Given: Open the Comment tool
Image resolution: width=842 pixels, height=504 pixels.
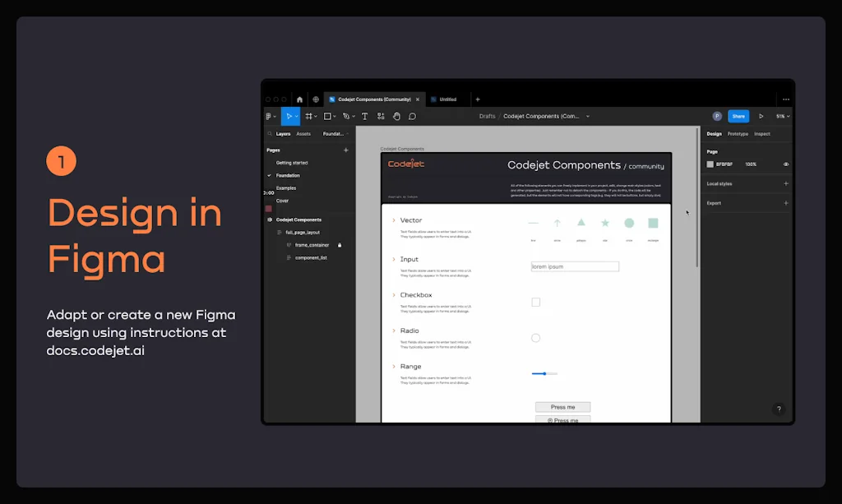Looking at the screenshot, I should pyautogui.click(x=412, y=116).
